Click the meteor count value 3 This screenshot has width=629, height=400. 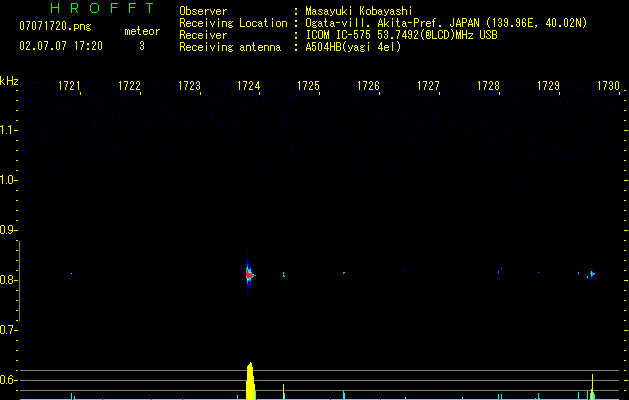tap(142, 46)
